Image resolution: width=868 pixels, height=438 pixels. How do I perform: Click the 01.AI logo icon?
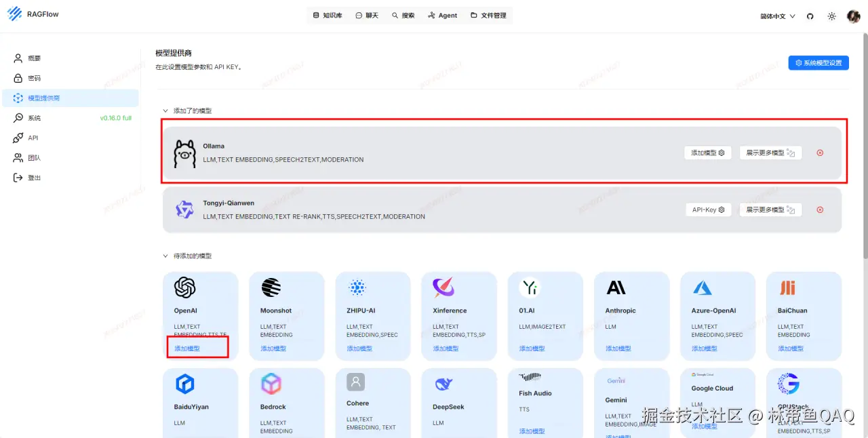(530, 287)
